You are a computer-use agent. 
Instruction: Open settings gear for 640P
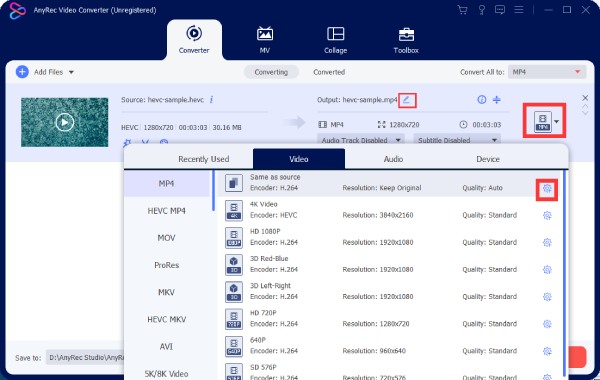pyautogui.click(x=547, y=351)
